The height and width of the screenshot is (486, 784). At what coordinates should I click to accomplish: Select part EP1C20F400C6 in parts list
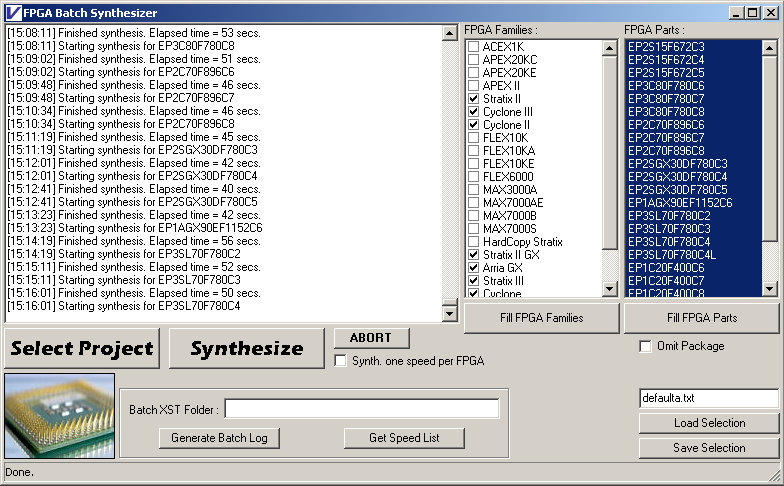point(694,268)
